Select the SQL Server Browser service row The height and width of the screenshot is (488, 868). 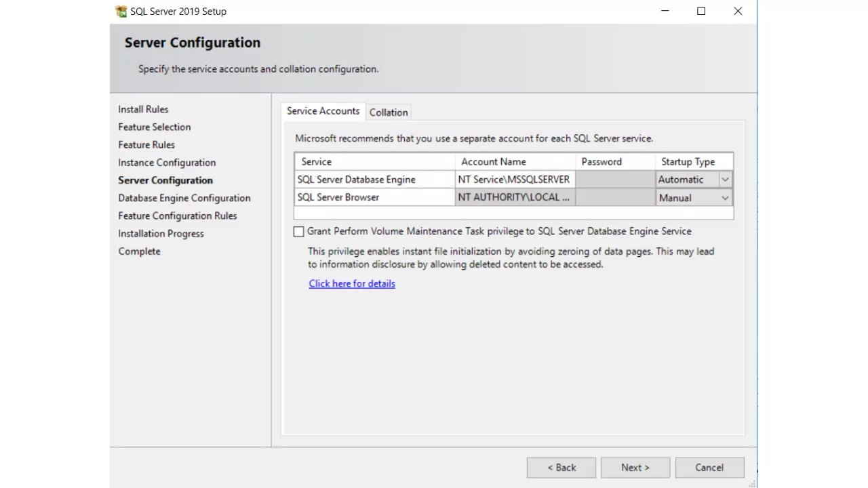[x=375, y=197]
